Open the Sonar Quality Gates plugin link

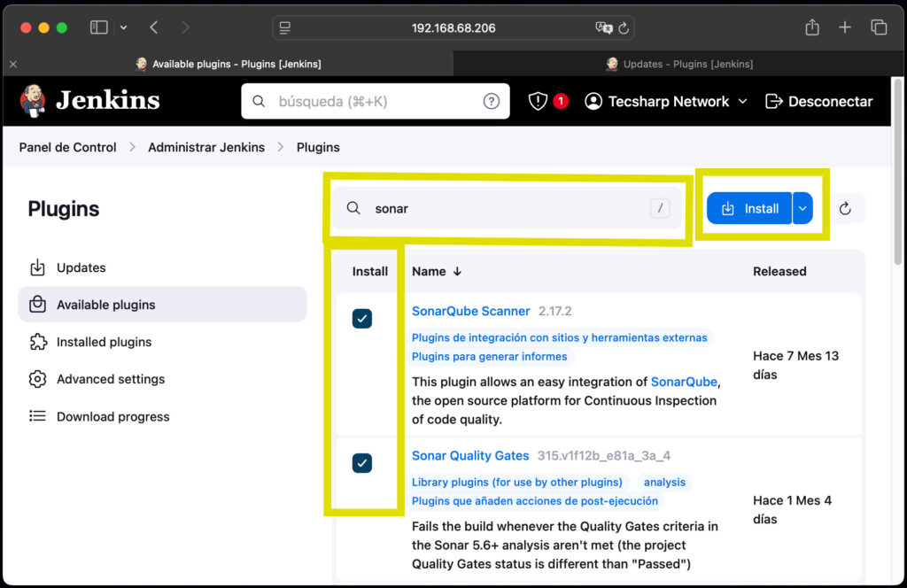click(470, 455)
